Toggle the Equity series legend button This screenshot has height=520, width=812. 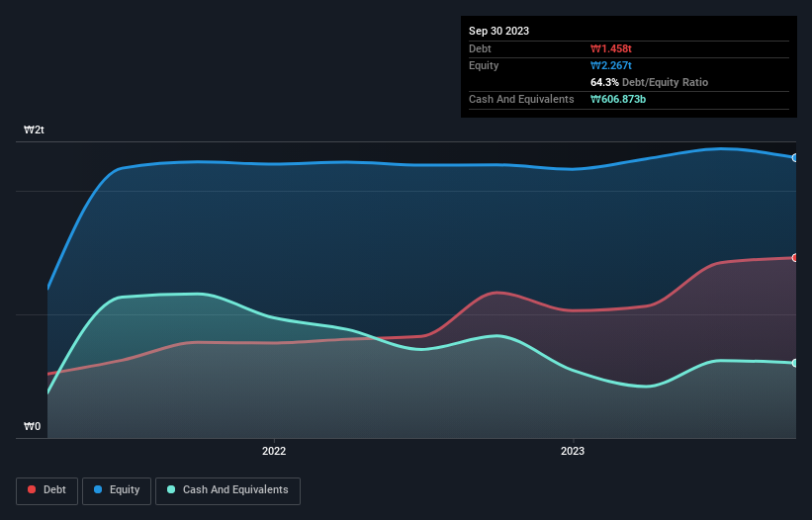click(117, 490)
